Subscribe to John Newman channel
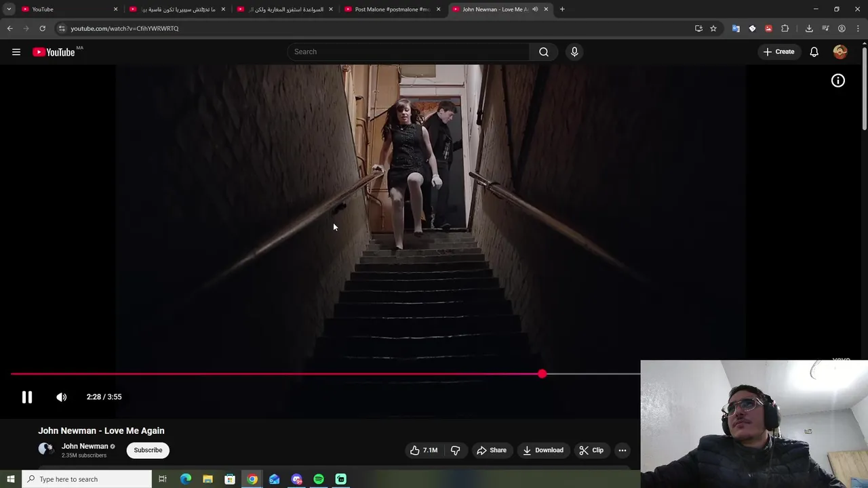Screen dimensions: 868x488 148,450
